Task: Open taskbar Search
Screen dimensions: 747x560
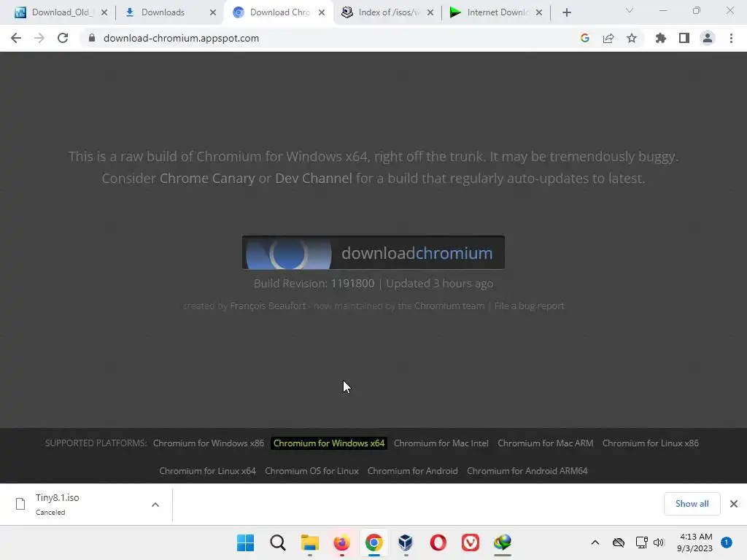Action: [278, 542]
